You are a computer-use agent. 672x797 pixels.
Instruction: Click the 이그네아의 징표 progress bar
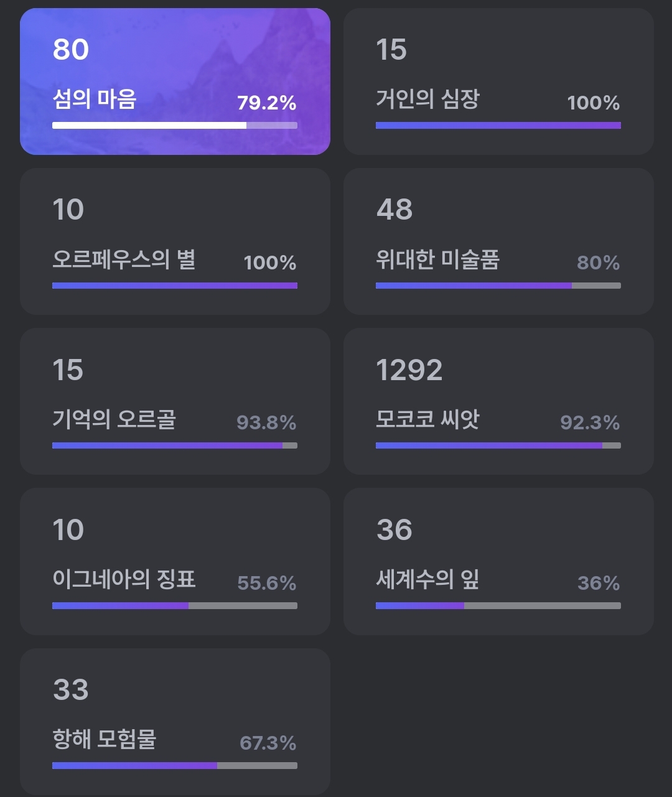tap(175, 605)
